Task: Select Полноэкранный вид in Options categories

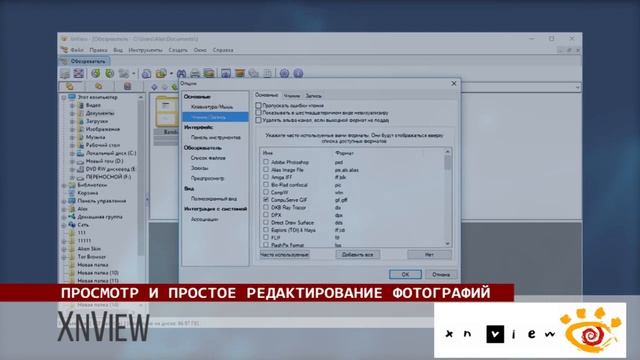Action: [214, 199]
